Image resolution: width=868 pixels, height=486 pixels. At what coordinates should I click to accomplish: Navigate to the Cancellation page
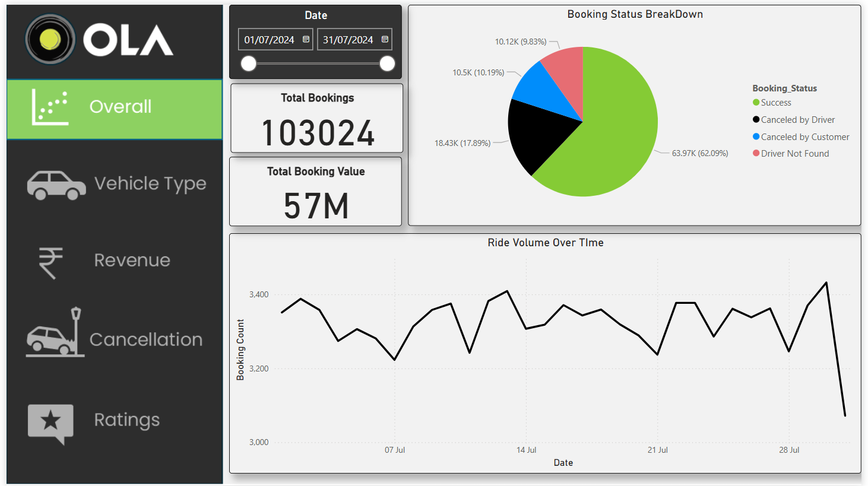146,339
